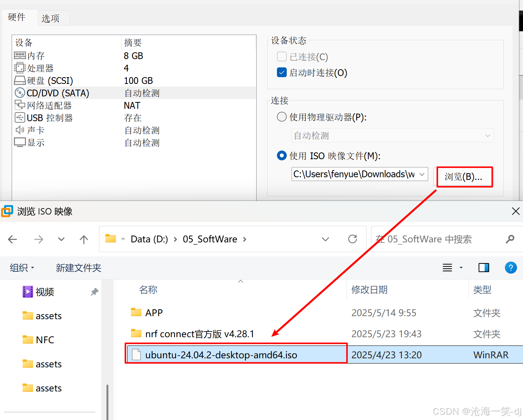The width and height of the screenshot is (523, 420).
Task: Show hidden breadcrumb path levels
Action: coord(123,239)
